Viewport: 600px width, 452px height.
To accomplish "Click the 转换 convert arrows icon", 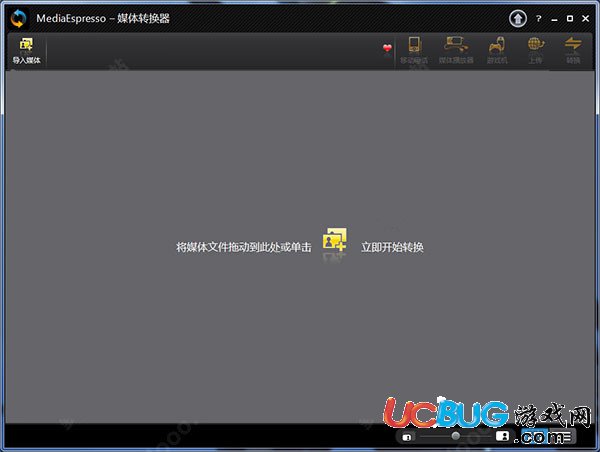I will point(573,51).
